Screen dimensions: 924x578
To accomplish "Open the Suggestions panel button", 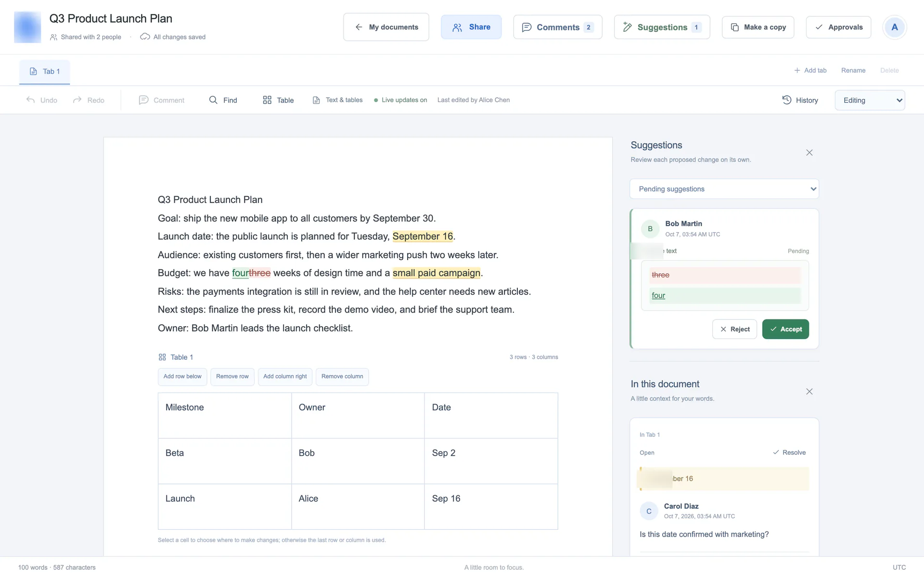I will pos(662,27).
